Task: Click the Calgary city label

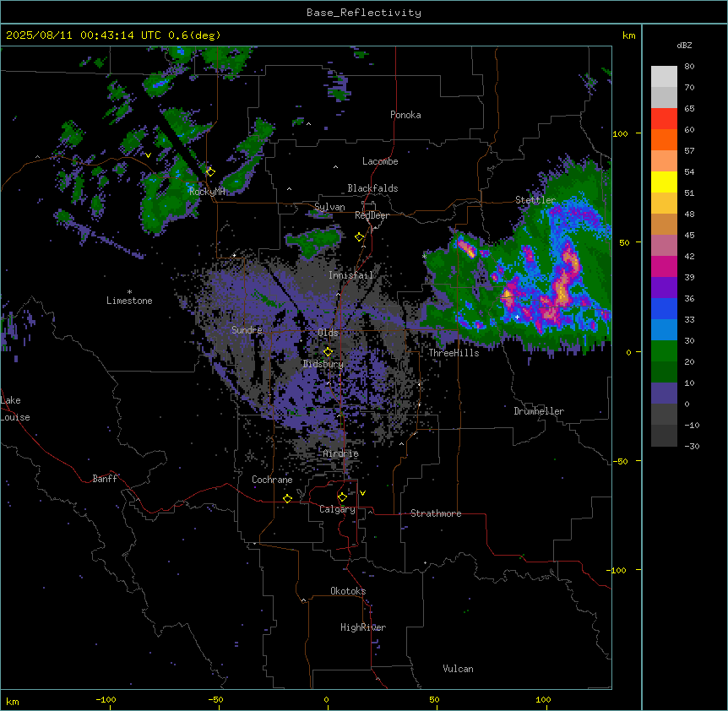Action: (x=337, y=509)
